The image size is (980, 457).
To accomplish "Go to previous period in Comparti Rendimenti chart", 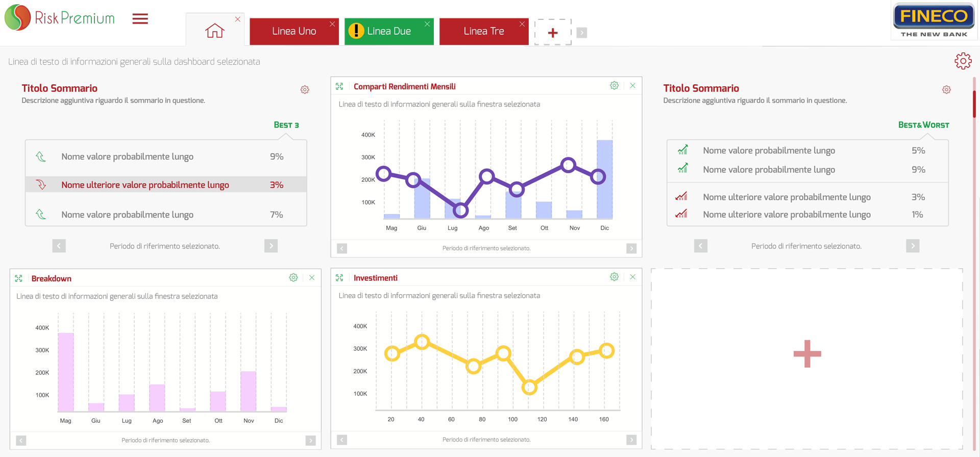I will click(342, 249).
